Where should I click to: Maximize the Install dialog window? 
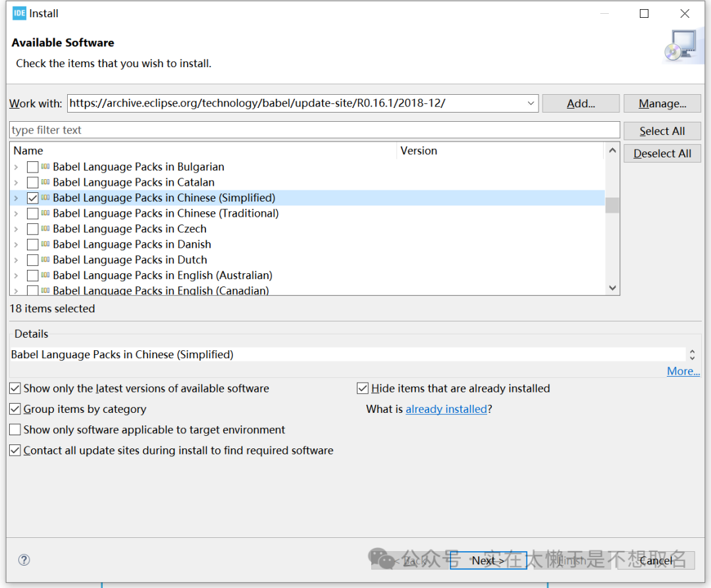point(644,14)
